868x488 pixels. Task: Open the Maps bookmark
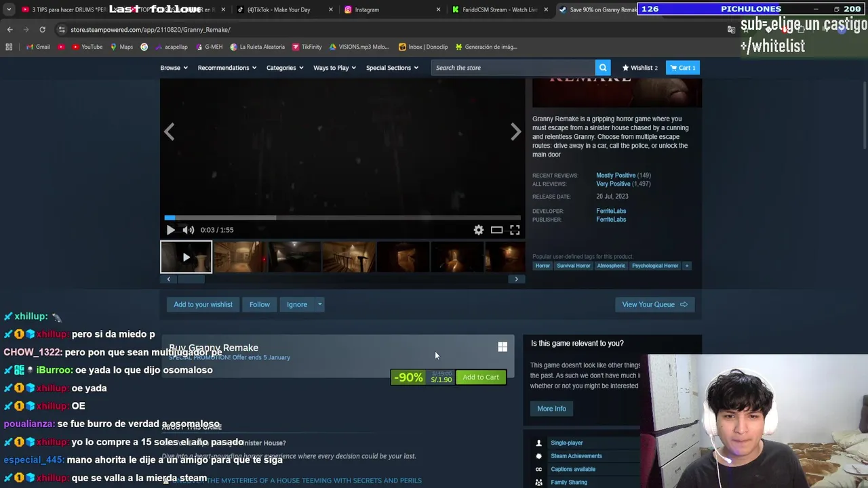121,47
